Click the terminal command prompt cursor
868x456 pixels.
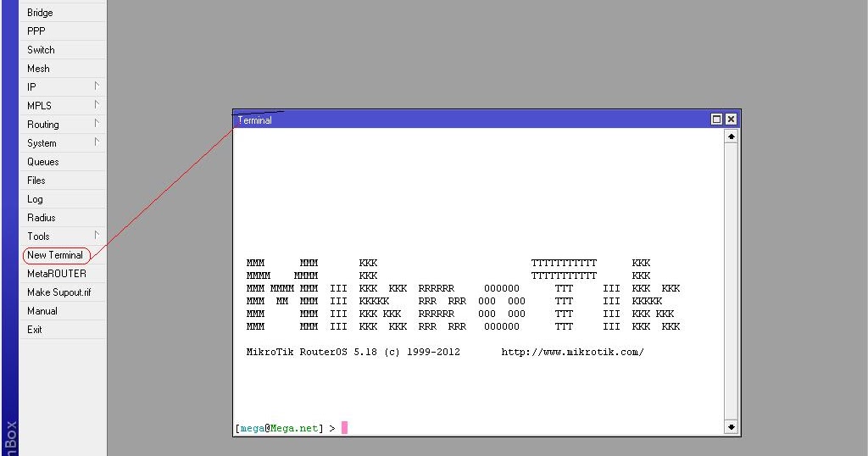(344, 428)
